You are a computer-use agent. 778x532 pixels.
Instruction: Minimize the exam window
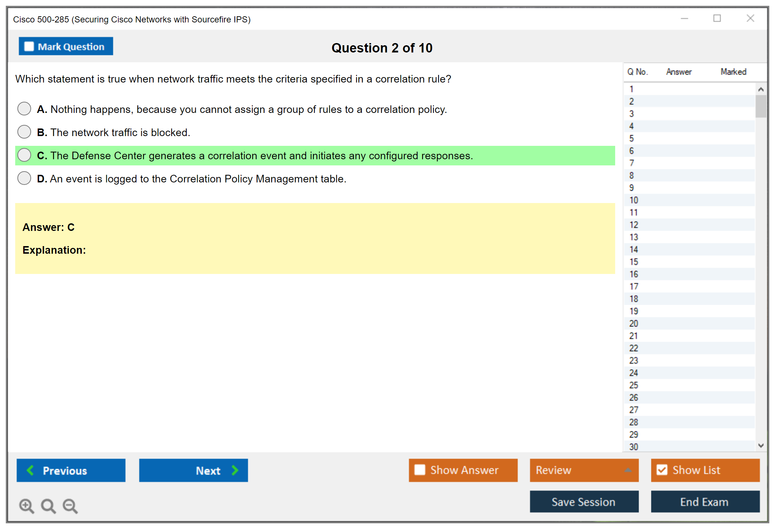[x=684, y=18]
